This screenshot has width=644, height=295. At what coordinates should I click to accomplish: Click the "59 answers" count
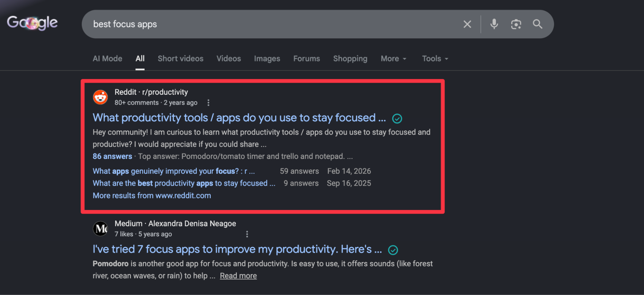(x=299, y=171)
